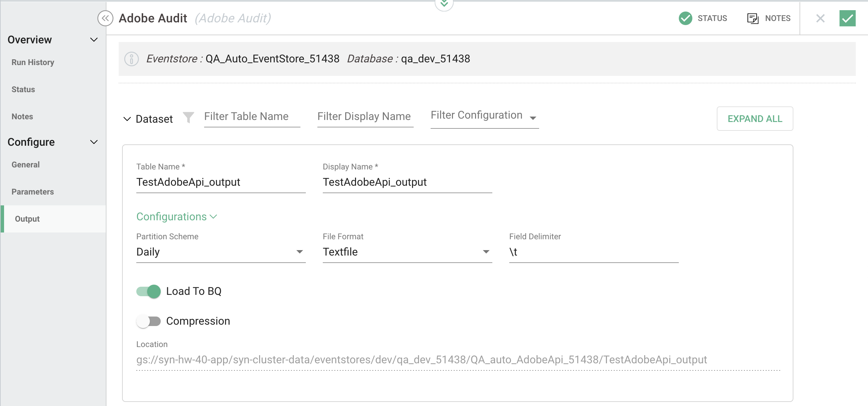Click the EXPAND ALL button
The width and height of the screenshot is (868, 406).
(755, 119)
